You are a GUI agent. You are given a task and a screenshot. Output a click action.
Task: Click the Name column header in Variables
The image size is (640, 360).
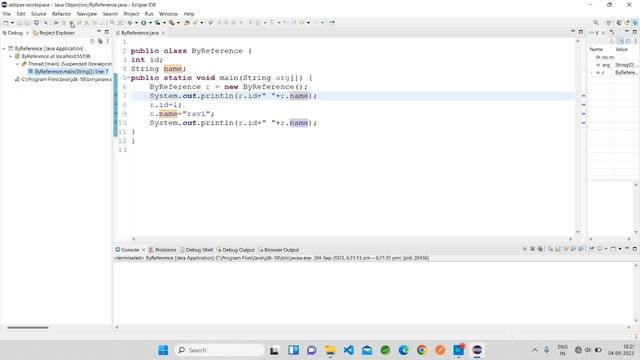click(x=596, y=49)
